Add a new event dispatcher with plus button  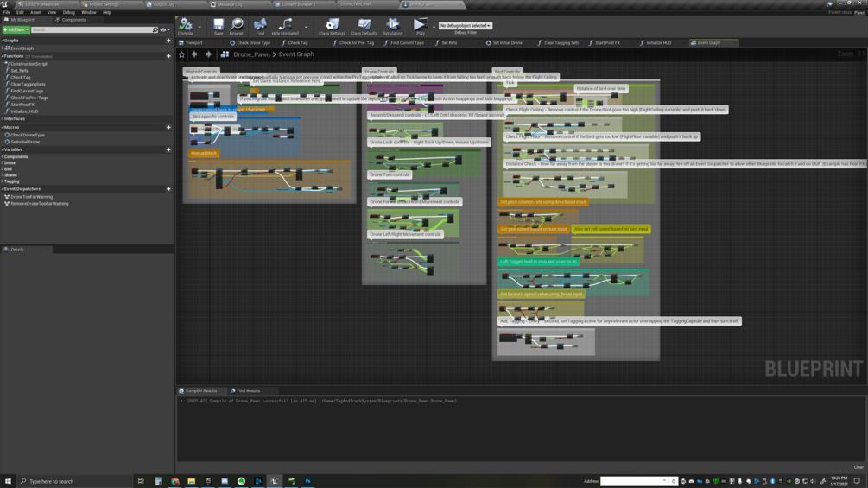168,188
